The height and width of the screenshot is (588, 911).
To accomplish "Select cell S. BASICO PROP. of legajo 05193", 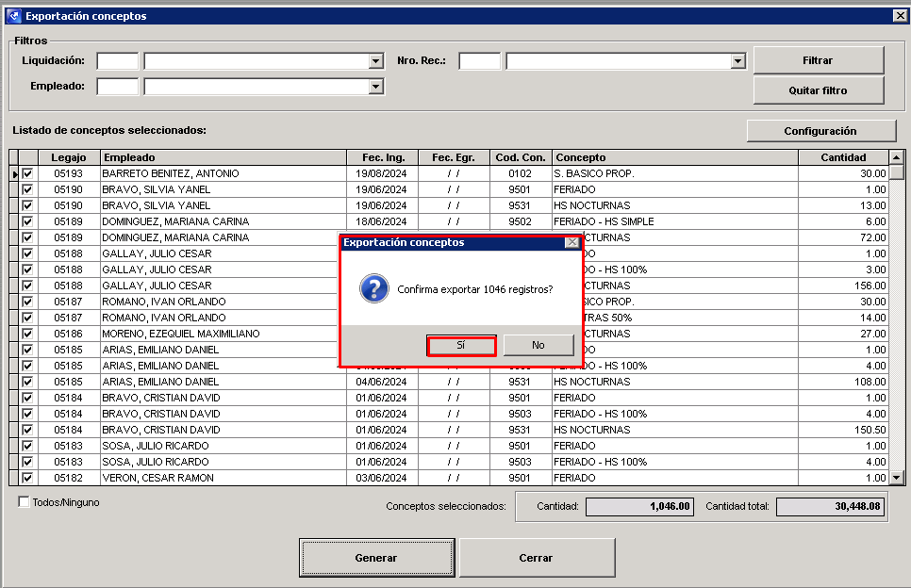I will (x=675, y=173).
